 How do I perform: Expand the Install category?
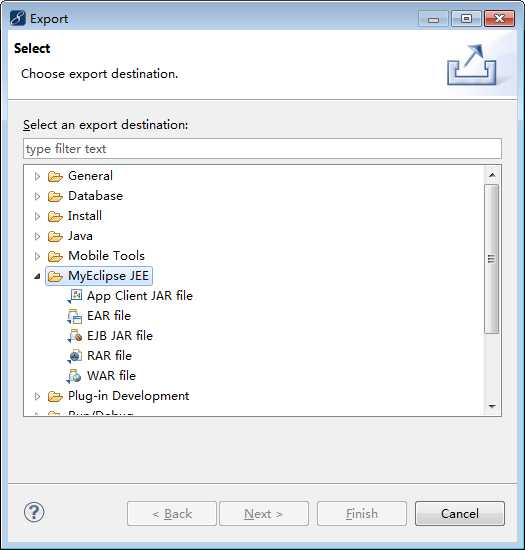[37, 216]
